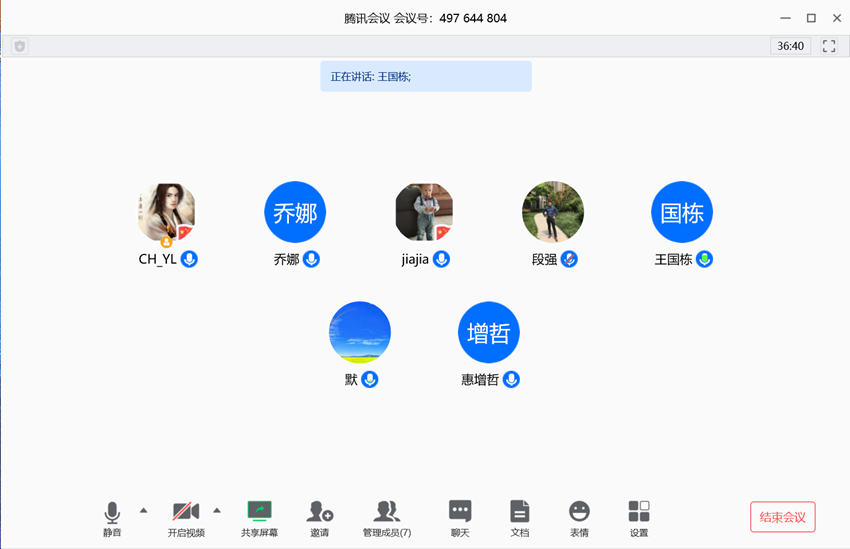The image size is (850, 549).
Task: Open the 文档 documents icon
Action: tap(519, 513)
